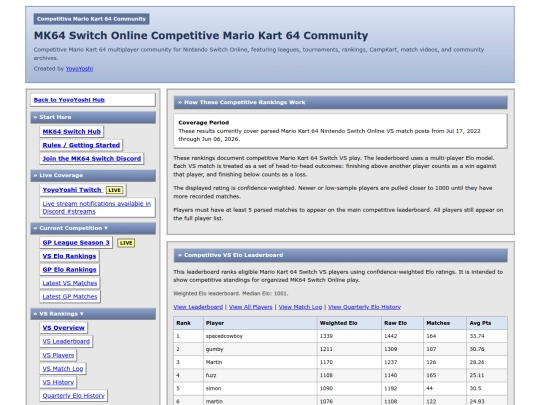Select VS Elo Rankings in sidebar
The width and height of the screenshot is (540, 405).
pos(69,256)
